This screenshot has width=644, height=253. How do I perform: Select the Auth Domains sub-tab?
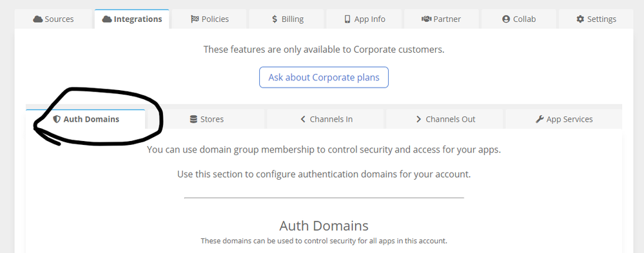pyautogui.click(x=86, y=119)
